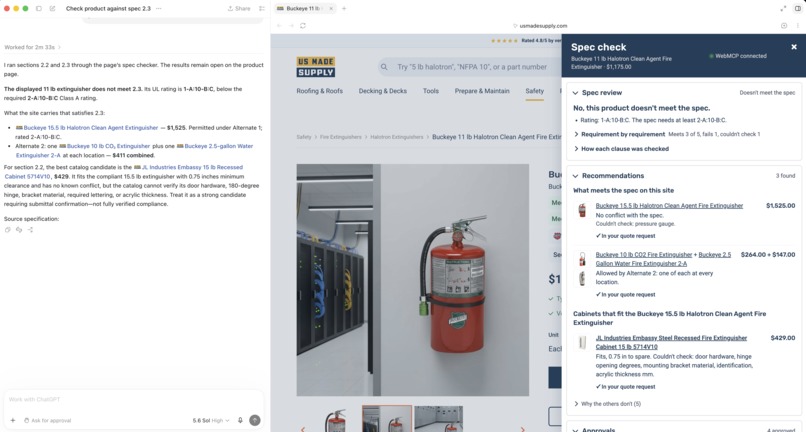Open the 5.6 Sol High model dropdown

pos(211,420)
